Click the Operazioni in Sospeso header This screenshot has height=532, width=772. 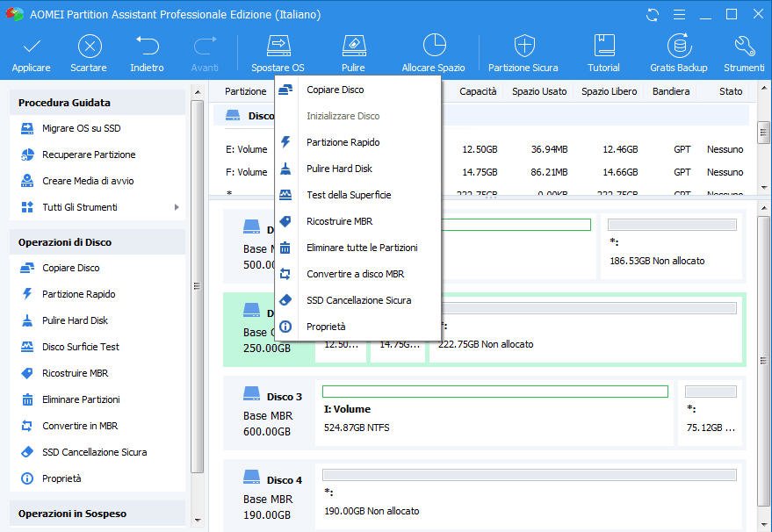[97, 514]
